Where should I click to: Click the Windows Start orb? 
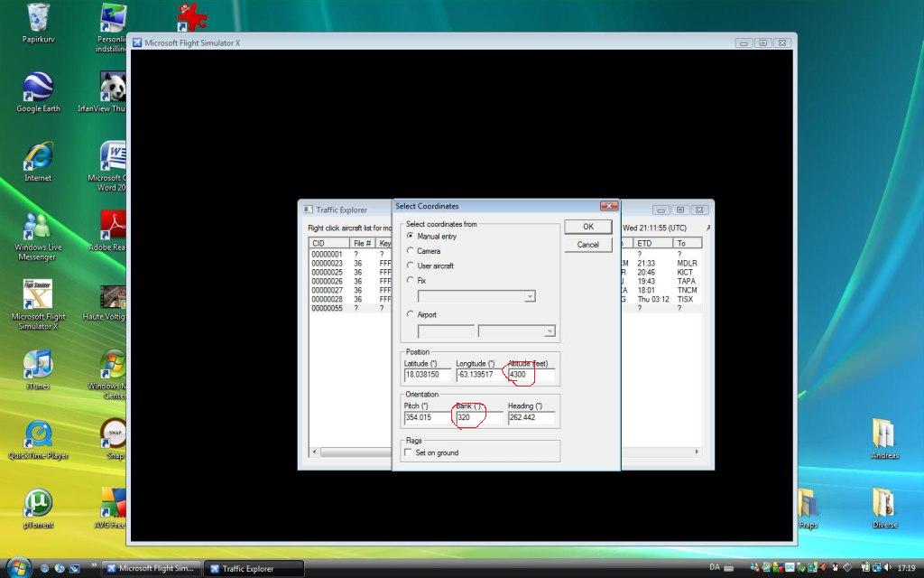(20, 567)
